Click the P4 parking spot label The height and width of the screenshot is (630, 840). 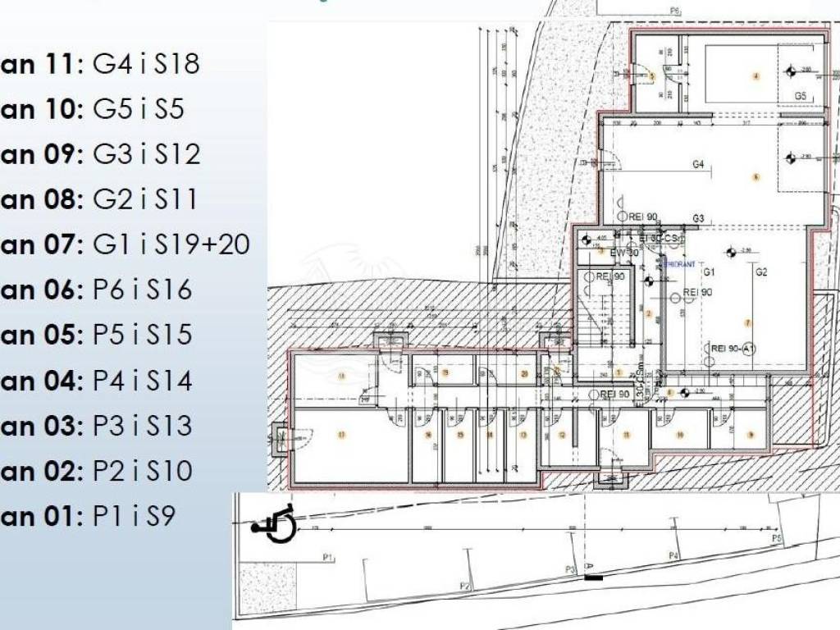point(673,556)
